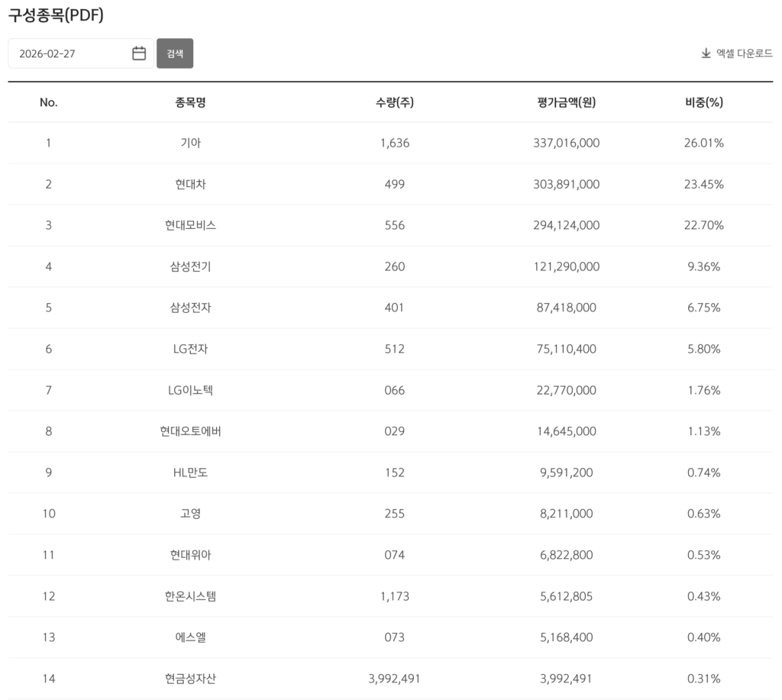Screen dimensions: 782x700
Task: Select the 현대차 stock name
Action: point(190,184)
